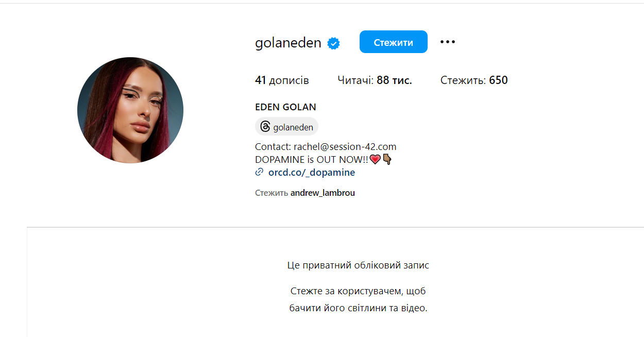Click the golaneden username heading

(288, 43)
